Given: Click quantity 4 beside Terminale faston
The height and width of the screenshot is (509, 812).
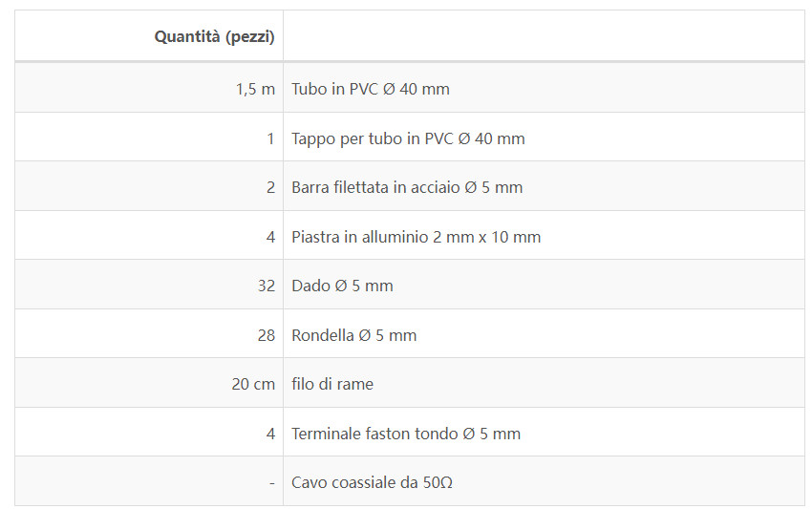Looking at the screenshot, I should pyautogui.click(x=149, y=433).
